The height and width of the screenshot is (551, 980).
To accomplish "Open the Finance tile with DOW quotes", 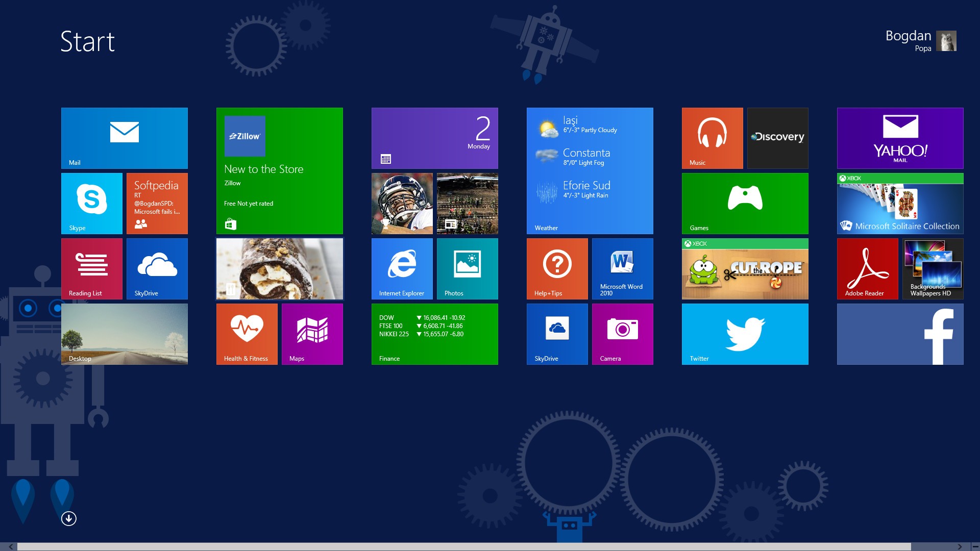I will point(434,334).
